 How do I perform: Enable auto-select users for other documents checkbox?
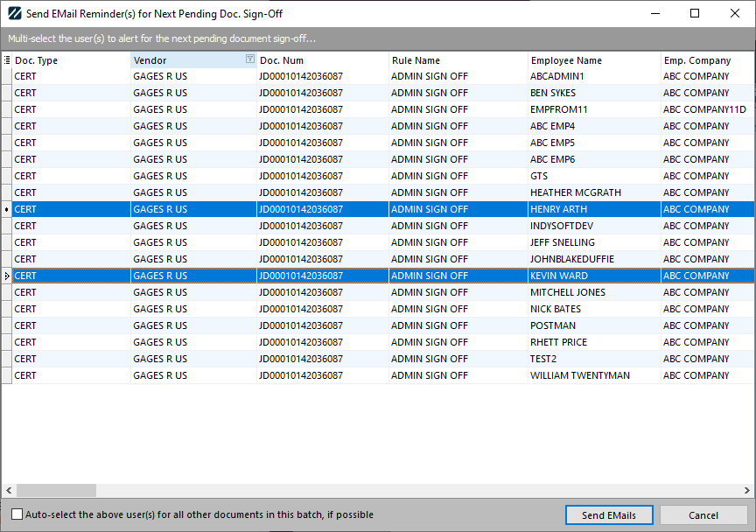pyautogui.click(x=17, y=514)
